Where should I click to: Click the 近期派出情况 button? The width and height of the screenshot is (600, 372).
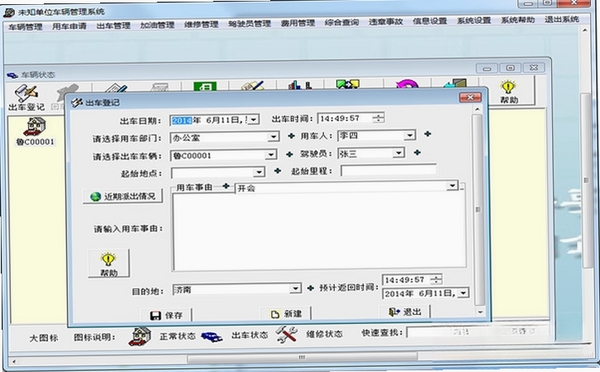point(123,196)
